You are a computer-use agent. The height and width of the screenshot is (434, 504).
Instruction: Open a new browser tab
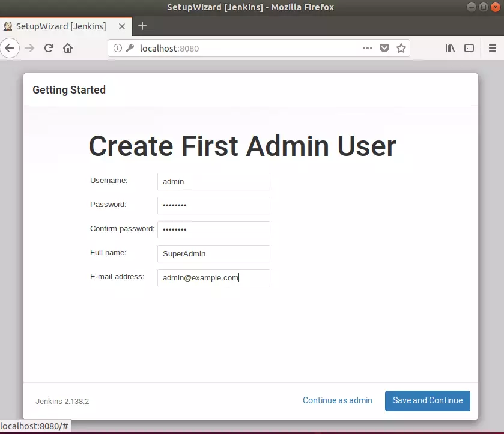pos(142,26)
